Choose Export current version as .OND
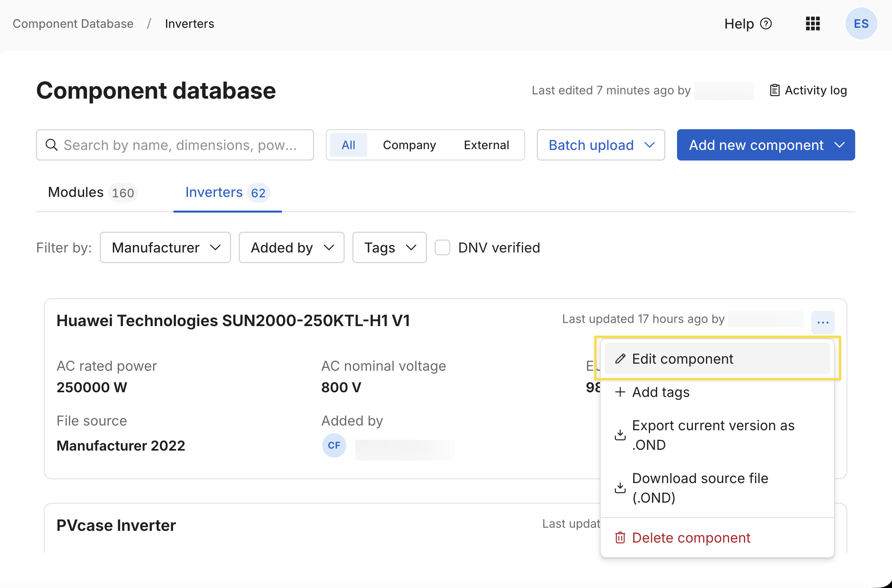The height and width of the screenshot is (588, 892). coord(717,435)
